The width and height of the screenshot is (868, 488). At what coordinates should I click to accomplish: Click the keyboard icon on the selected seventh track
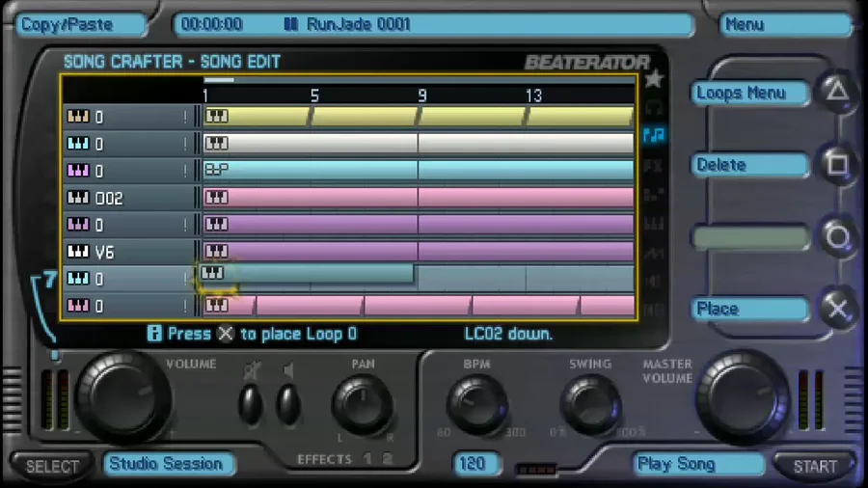click(78, 279)
